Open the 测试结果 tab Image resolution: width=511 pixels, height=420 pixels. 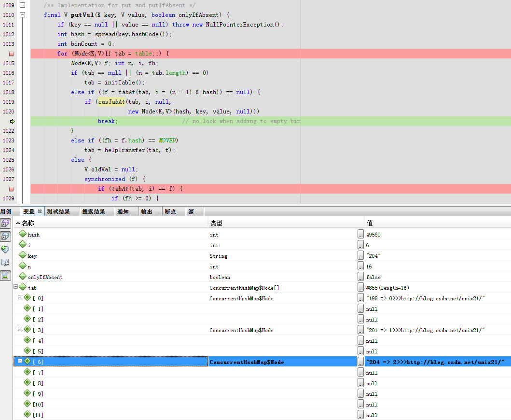point(58,211)
